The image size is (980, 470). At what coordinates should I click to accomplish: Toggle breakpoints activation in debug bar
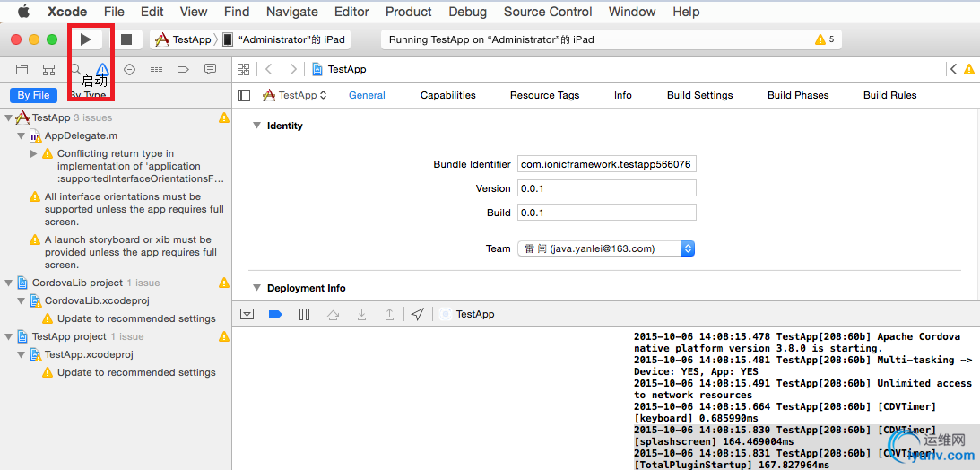(x=275, y=314)
